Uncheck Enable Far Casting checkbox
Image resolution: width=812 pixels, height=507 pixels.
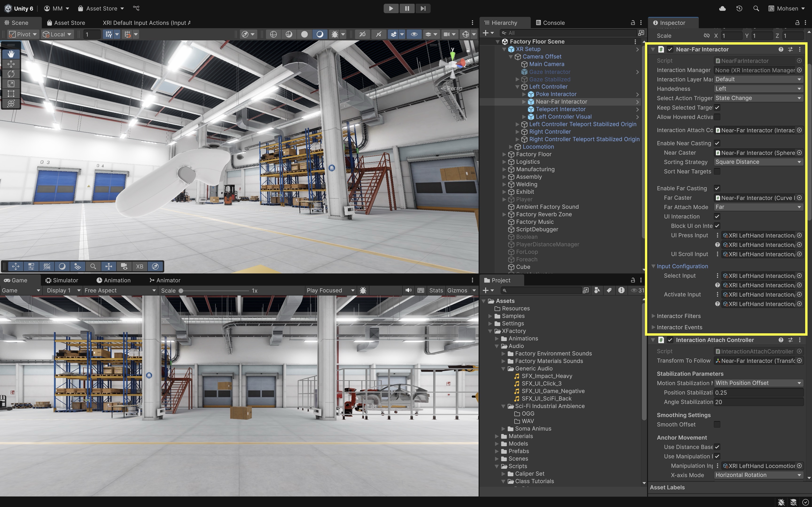pos(717,188)
